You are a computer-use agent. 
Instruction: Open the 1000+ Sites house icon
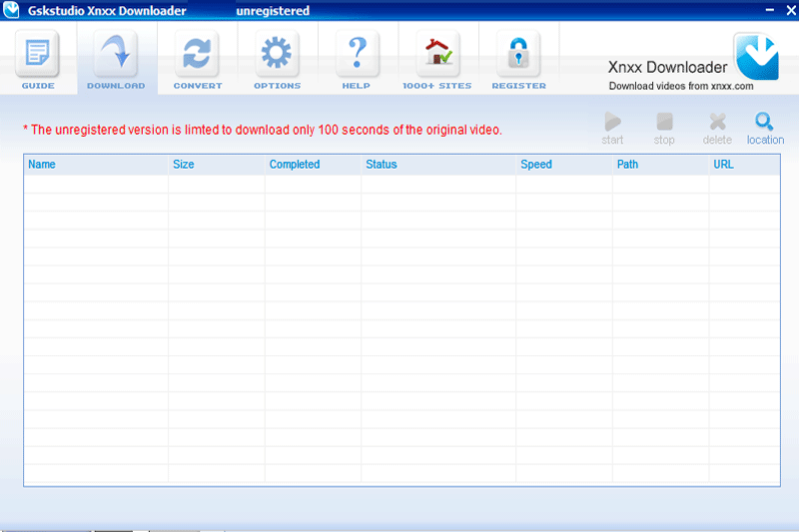point(438,54)
